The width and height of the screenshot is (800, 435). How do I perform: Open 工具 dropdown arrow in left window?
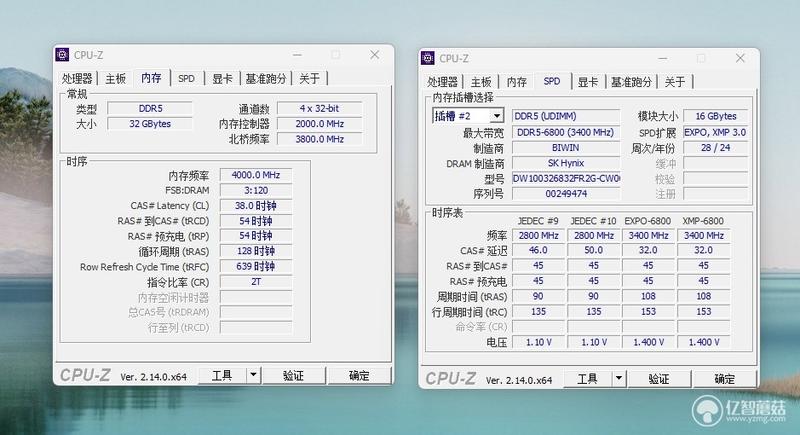254,376
